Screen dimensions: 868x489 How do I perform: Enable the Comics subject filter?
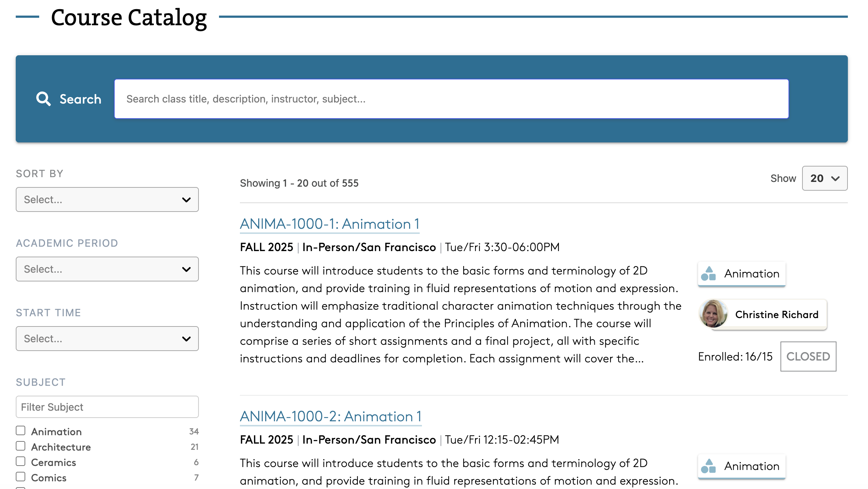pos(21,477)
